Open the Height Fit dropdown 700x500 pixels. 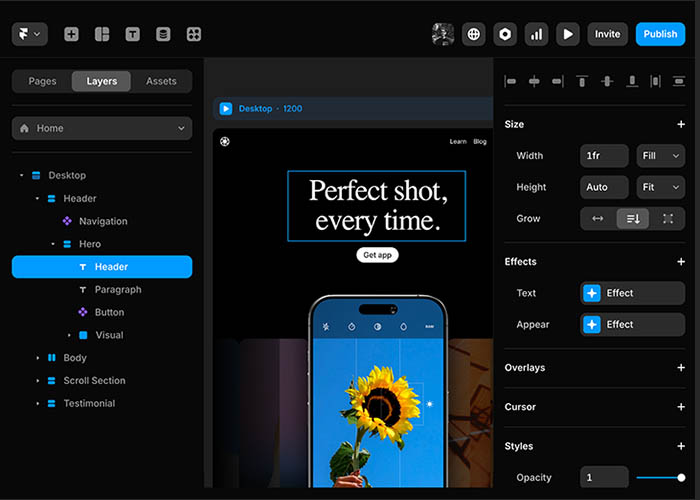point(661,187)
